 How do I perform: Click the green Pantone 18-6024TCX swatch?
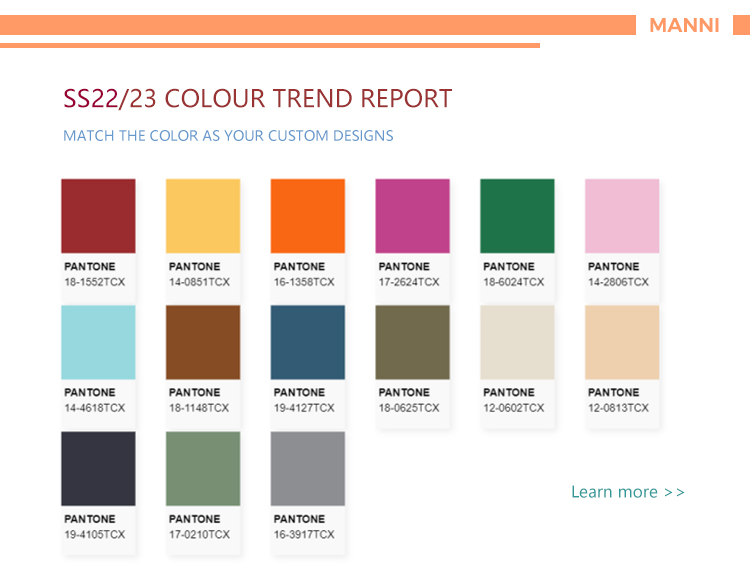tap(517, 216)
